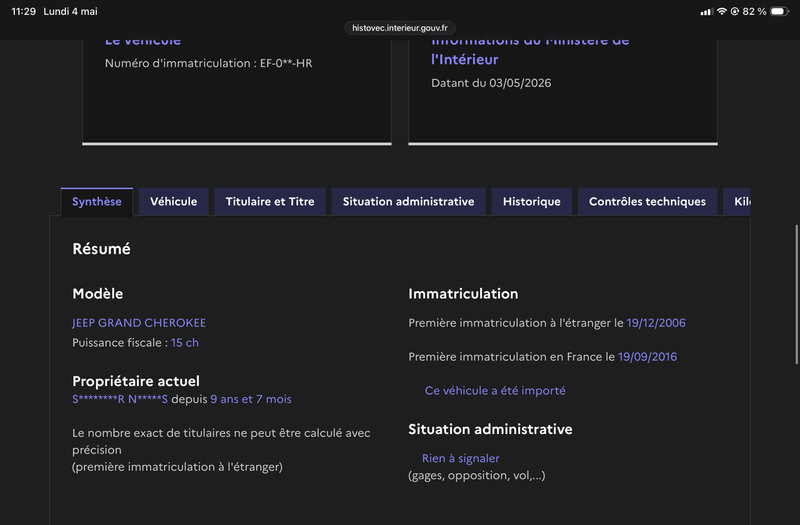The height and width of the screenshot is (525, 800).
Task: Click the 'Datant du 03/05/2026' text
Action: pos(491,83)
